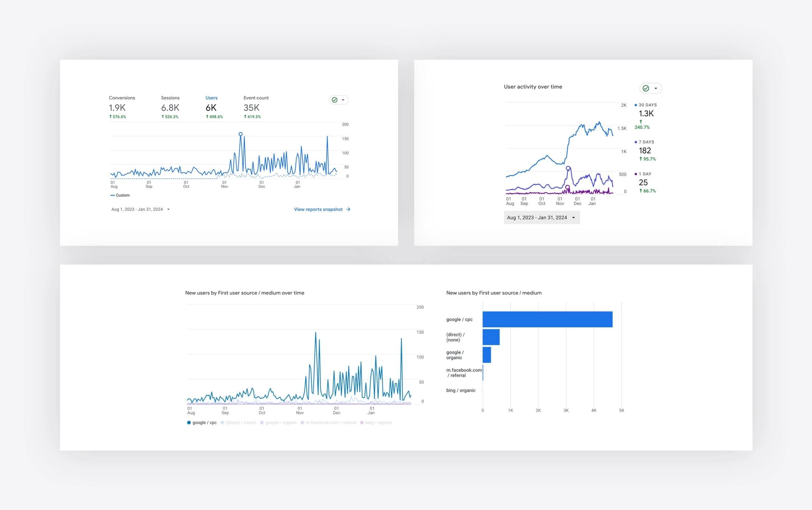This screenshot has width=812, height=510.
Task: Click green check icon beside User activity title
Action: (646, 88)
